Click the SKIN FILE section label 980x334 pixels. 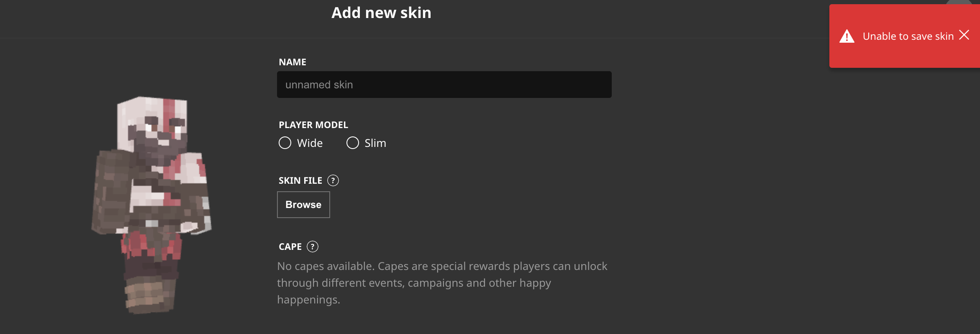[300, 180]
